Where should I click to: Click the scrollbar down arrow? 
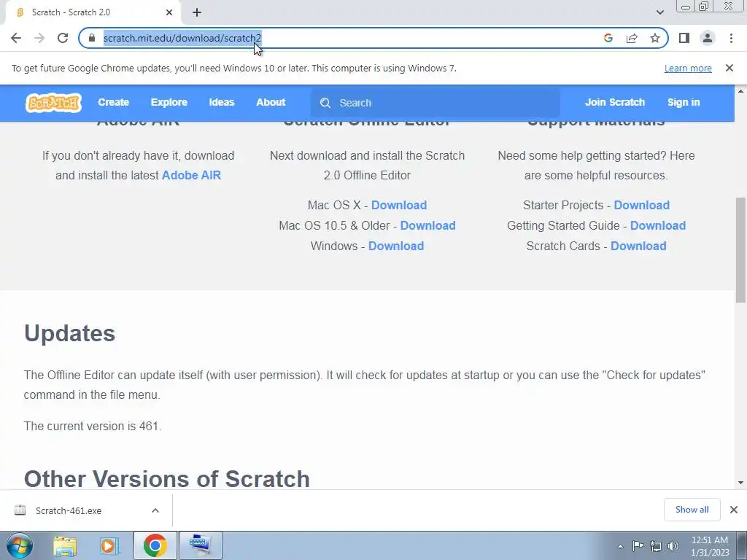click(x=740, y=483)
